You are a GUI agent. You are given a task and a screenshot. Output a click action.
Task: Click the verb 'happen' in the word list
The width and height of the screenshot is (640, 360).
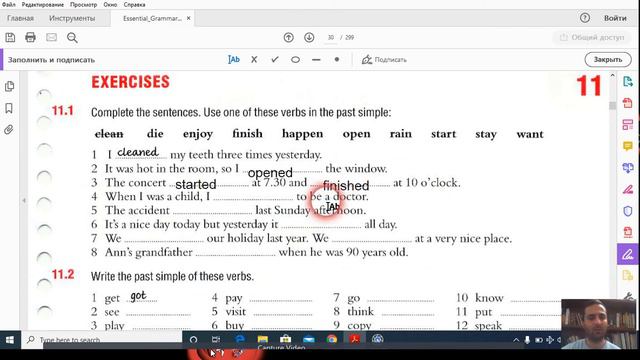coord(302,134)
